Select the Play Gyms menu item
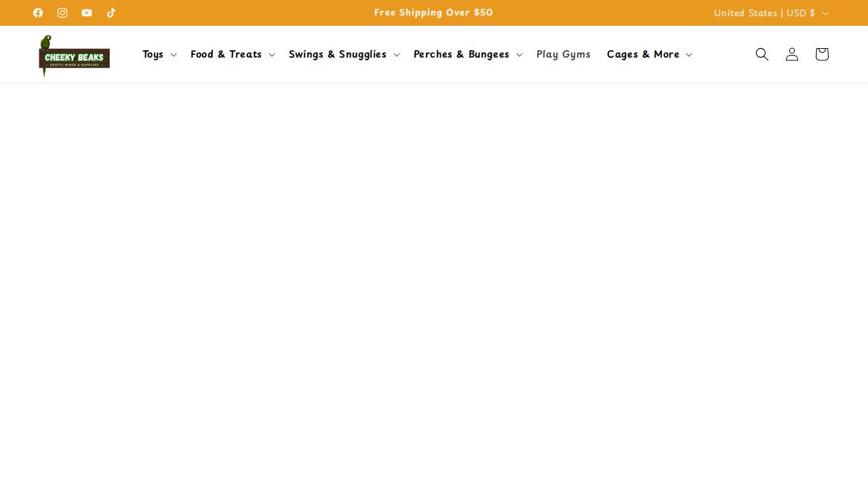The image size is (868, 488). pos(564,54)
